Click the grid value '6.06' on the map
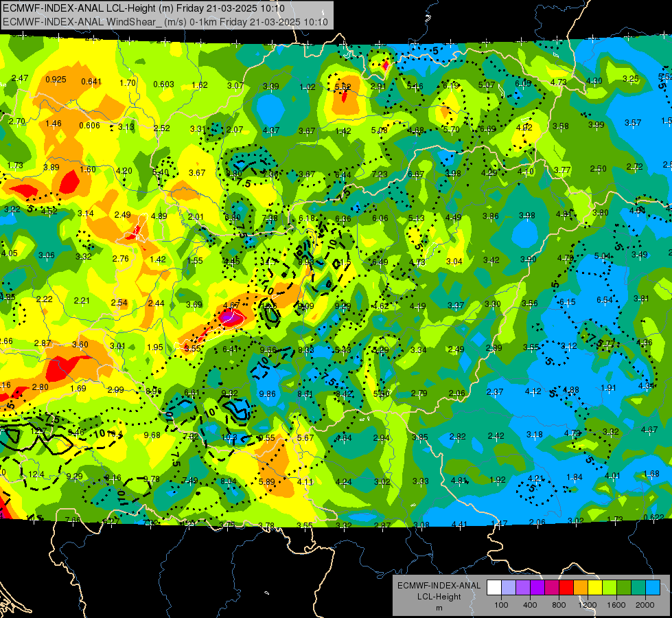The height and width of the screenshot is (618, 672). tap(380, 218)
